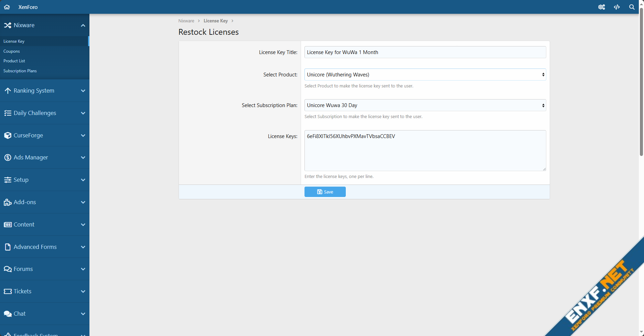644x336 pixels.
Task: Focus the License Keys text area
Action: [425, 150]
